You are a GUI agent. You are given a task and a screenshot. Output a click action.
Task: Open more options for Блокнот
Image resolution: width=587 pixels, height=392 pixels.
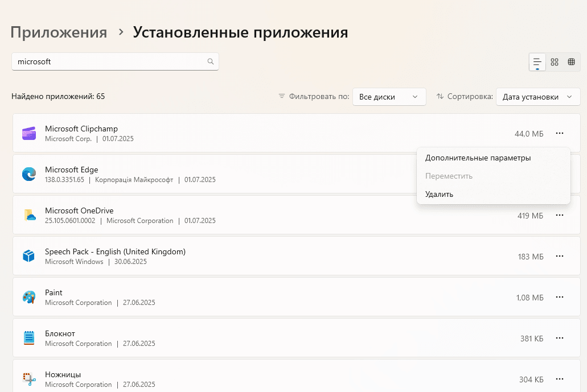(x=560, y=338)
